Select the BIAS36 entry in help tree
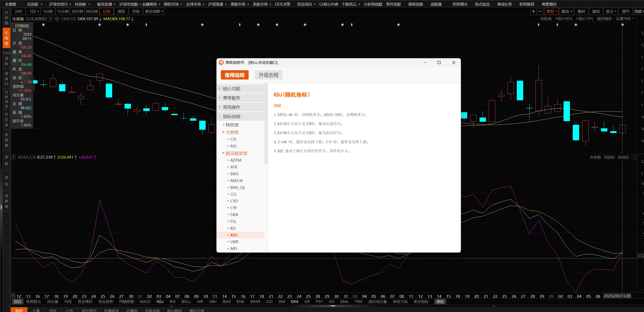The image size is (644, 312). pyautogui.click(x=236, y=180)
